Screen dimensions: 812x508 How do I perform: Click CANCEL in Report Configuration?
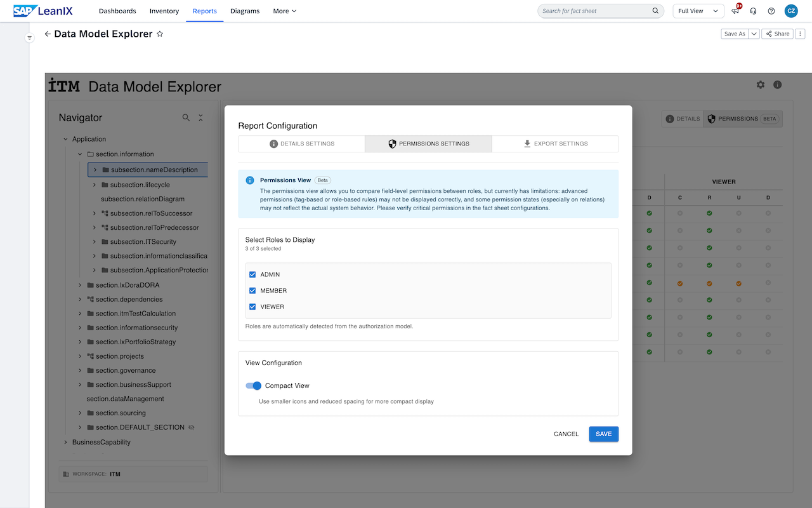(x=566, y=434)
